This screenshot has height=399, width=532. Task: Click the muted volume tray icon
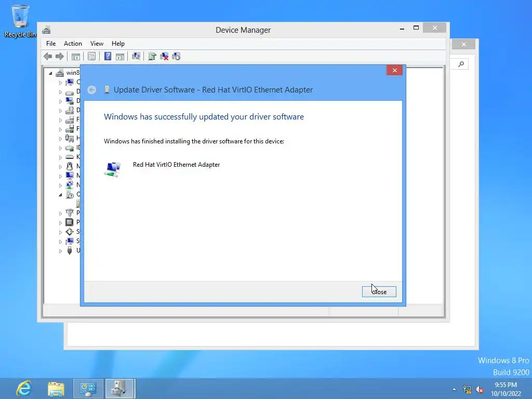(480, 390)
